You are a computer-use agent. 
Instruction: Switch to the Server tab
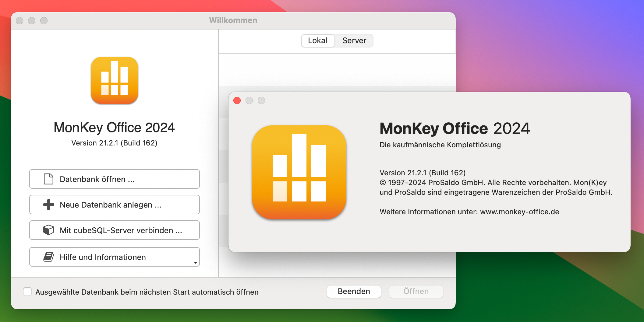point(354,40)
